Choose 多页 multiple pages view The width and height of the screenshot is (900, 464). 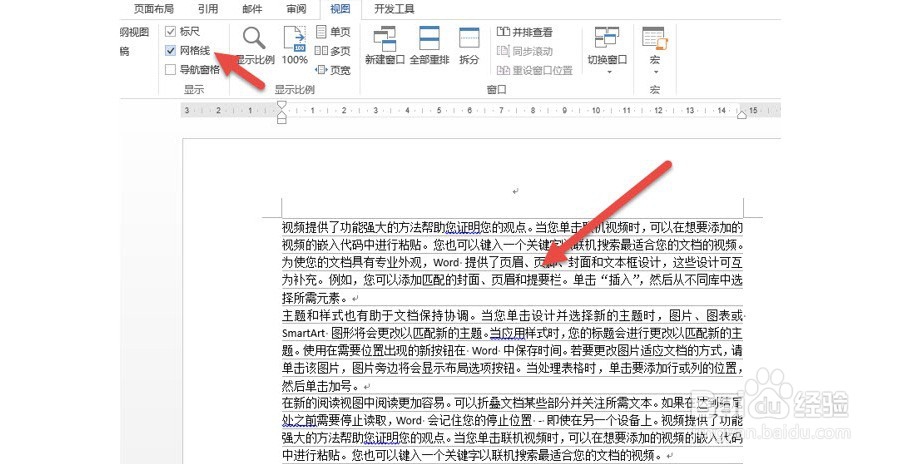point(333,51)
